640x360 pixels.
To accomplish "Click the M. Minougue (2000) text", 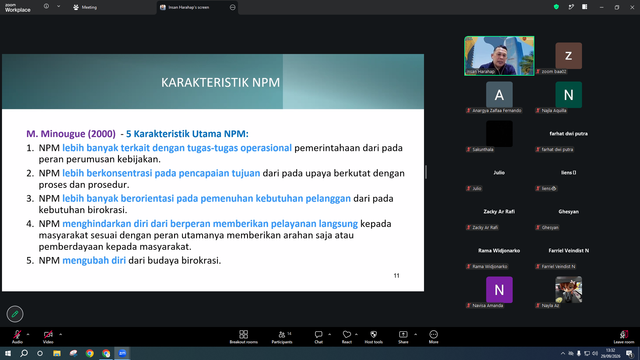I will click(71, 134).
